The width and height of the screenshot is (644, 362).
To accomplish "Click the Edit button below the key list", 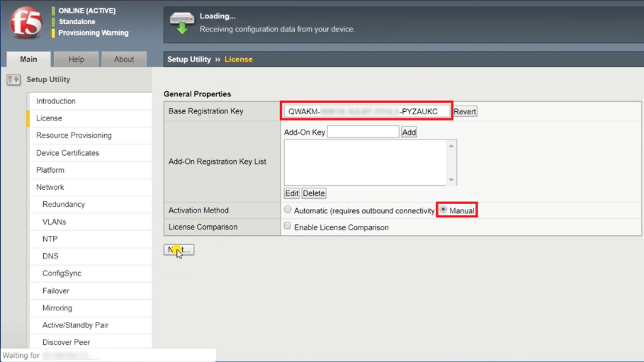I will [291, 193].
